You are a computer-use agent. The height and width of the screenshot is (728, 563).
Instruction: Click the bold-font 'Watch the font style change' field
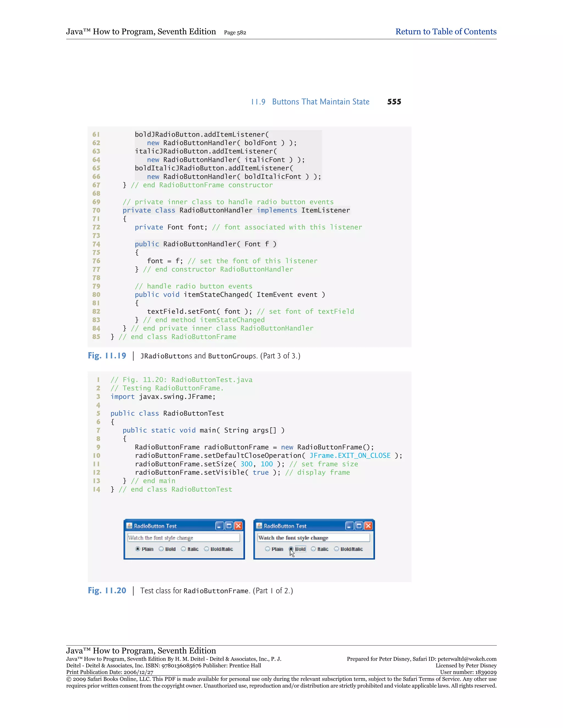click(313, 538)
